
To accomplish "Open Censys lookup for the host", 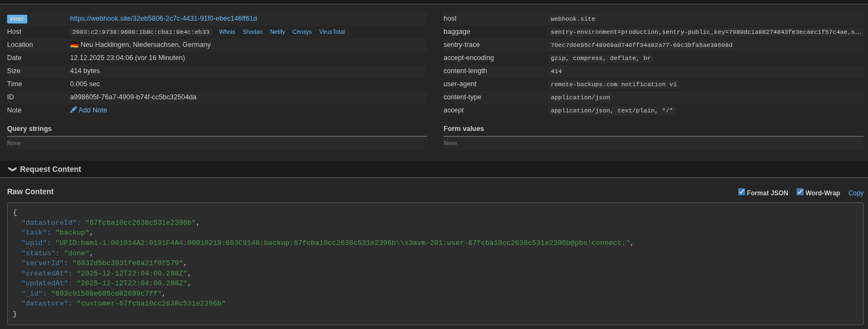I will (x=302, y=32).
